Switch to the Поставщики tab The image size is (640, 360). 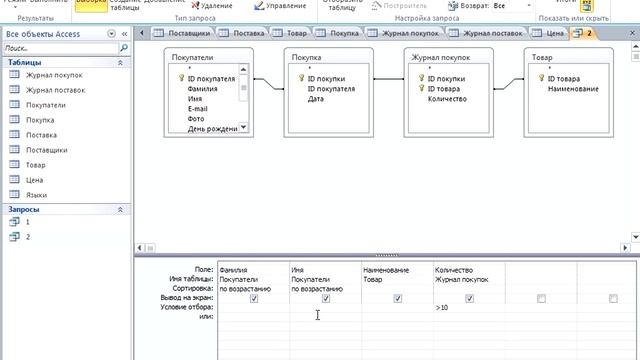tap(183, 33)
